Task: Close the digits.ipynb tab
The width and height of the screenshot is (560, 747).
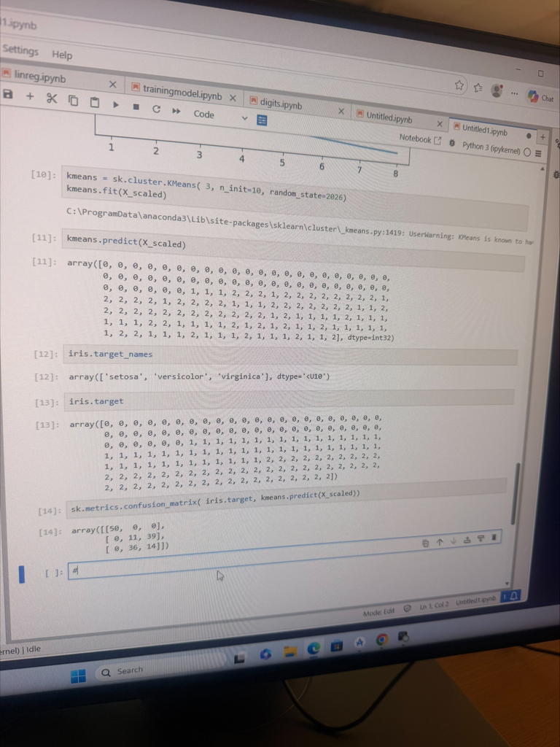Action: (x=341, y=111)
